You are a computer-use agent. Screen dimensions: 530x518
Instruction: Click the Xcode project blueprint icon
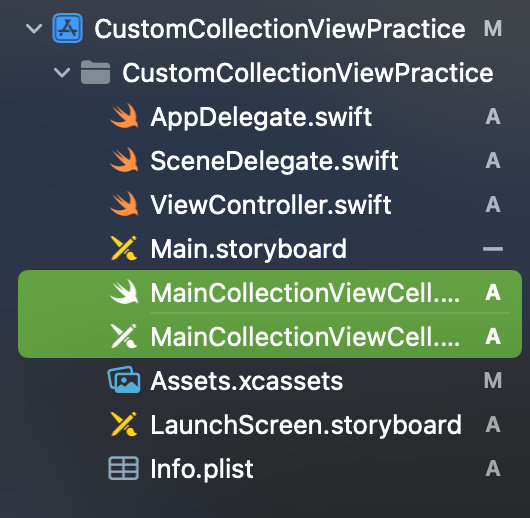pyautogui.click(x=68, y=28)
